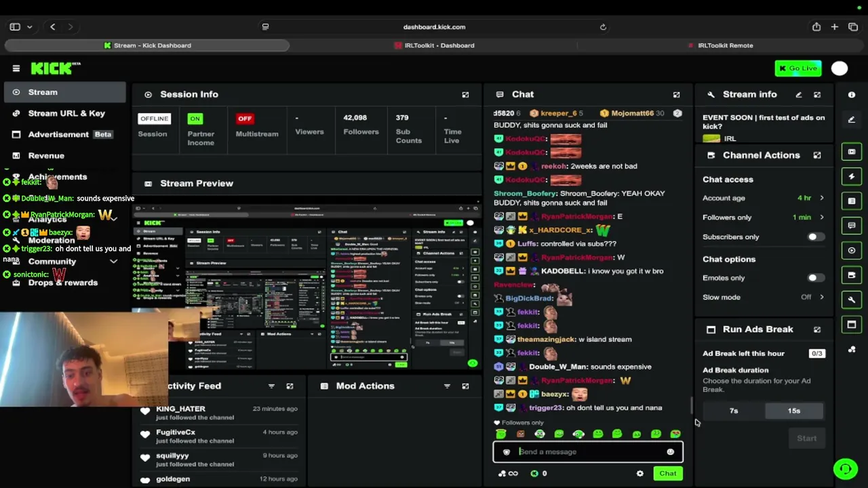The image size is (868, 488).
Task: Toggle Subscribers only chat
Action: pyautogui.click(x=816, y=237)
